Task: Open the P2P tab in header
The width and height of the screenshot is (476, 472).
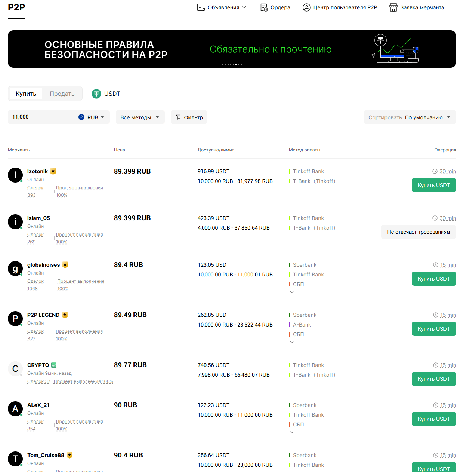Action: coord(16,7)
